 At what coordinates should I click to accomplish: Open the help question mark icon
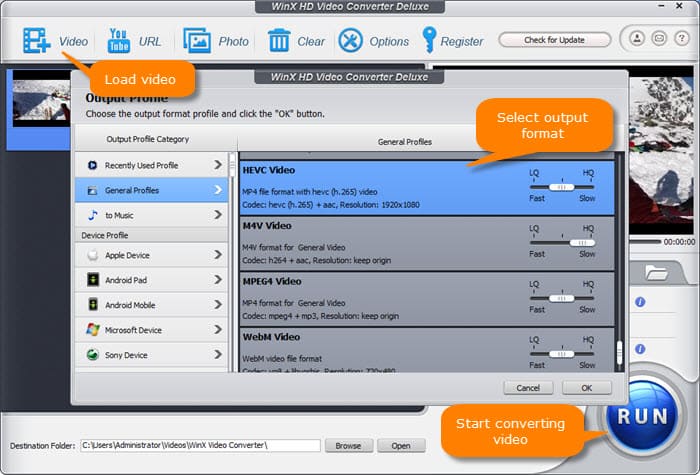pyautogui.click(x=682, y=38)
